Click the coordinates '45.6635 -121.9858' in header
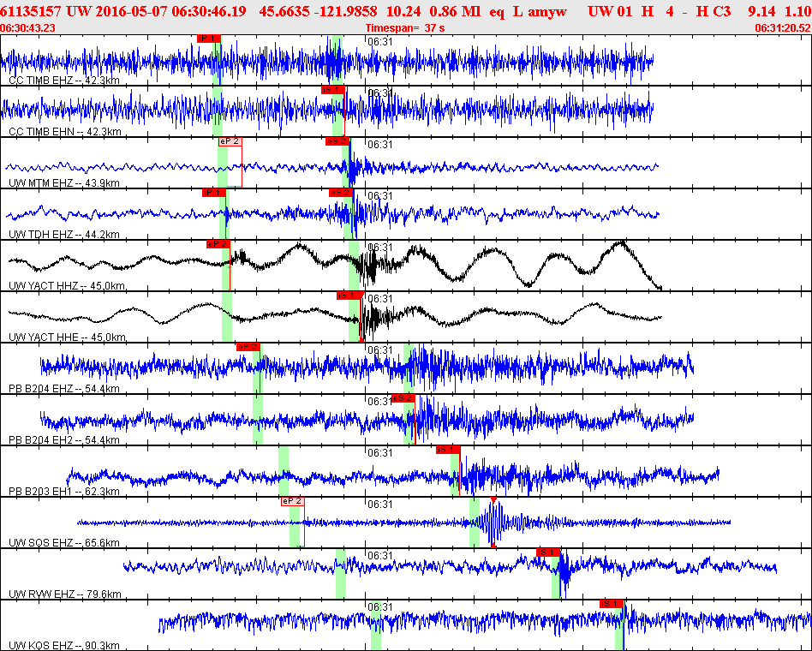Screen dimensions: 812x651 point(318,11)
